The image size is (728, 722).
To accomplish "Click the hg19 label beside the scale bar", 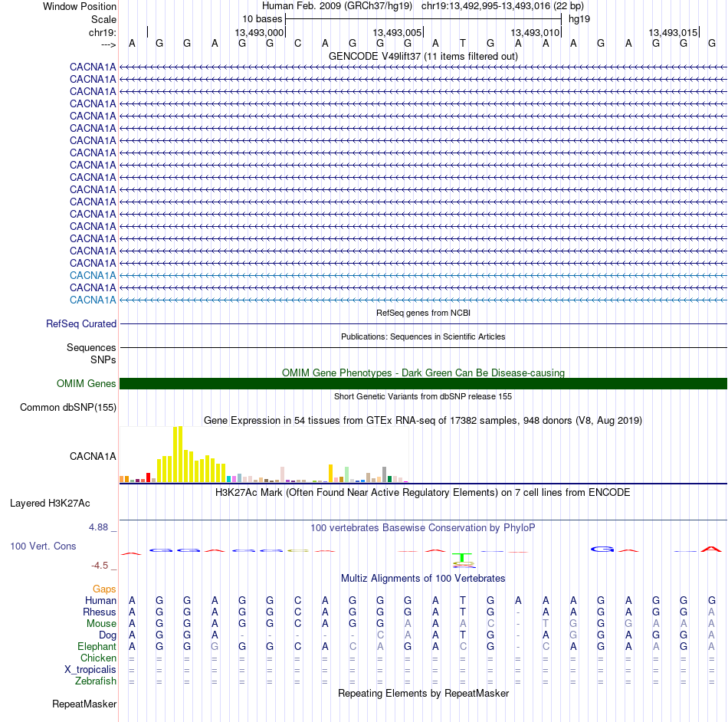I will [579, 19].
